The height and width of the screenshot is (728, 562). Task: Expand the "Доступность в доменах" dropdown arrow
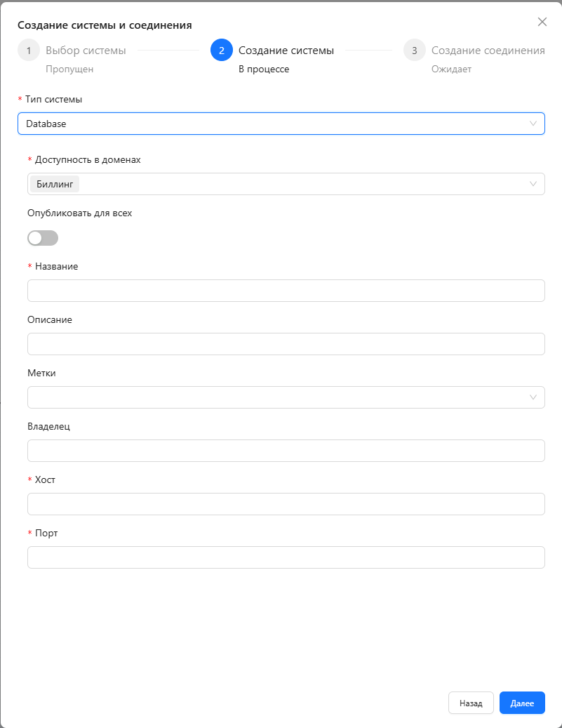(x=533, y=184)
